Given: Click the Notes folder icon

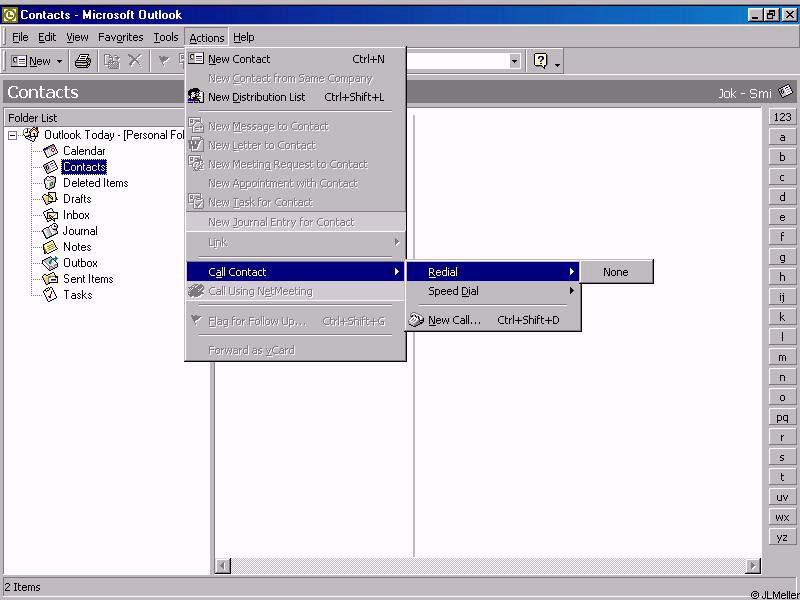Looking at the screenshot, I should pos(50,247).
